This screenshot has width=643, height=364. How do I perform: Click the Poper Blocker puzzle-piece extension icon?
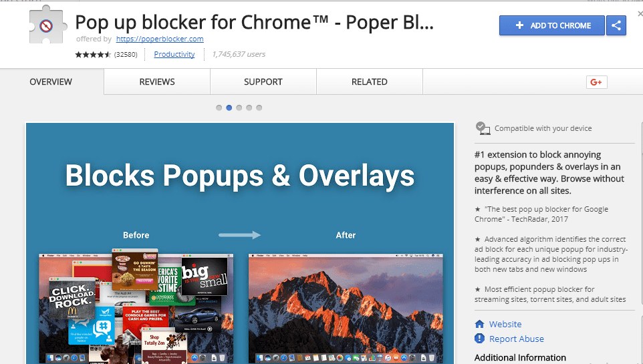click(47, 25)
